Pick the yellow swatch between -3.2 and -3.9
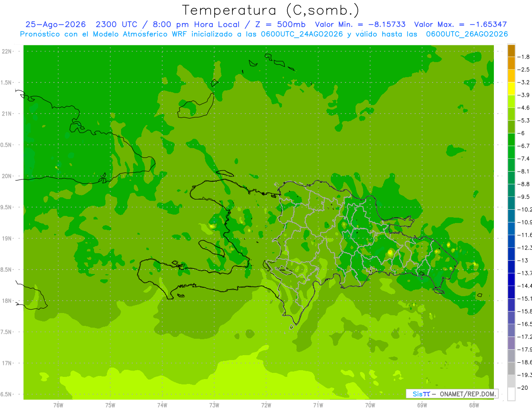Screen dimensions: 532x411 tap(511, 89)
